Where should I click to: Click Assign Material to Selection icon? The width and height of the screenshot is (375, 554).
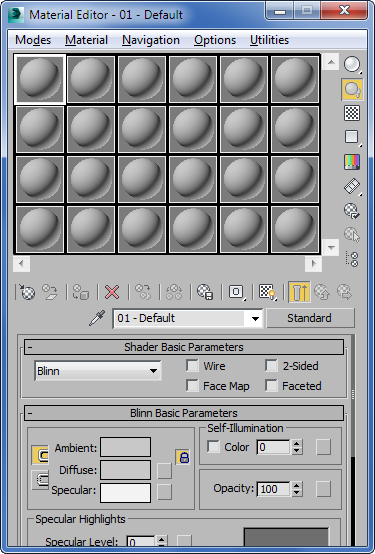pos(81,292)
